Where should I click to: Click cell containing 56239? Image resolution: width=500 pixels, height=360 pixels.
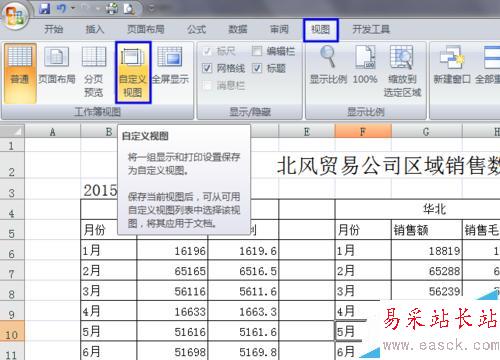coord(427,291)
